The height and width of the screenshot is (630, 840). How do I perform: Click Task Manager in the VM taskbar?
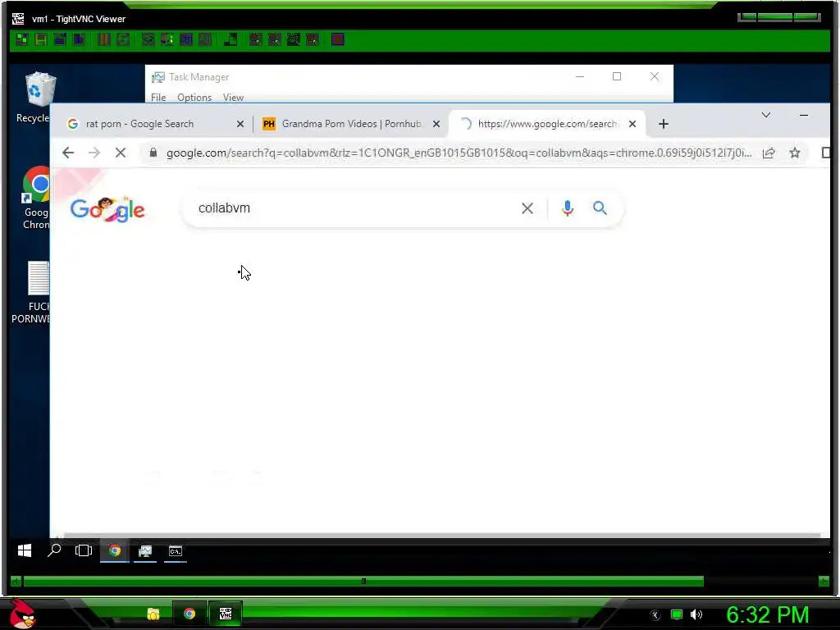145,550
